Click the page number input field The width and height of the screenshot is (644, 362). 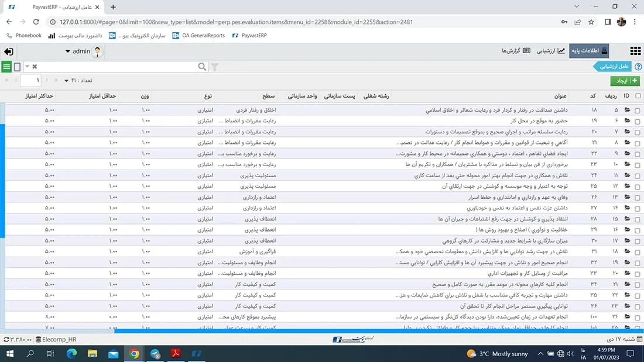tap(30, 81)
